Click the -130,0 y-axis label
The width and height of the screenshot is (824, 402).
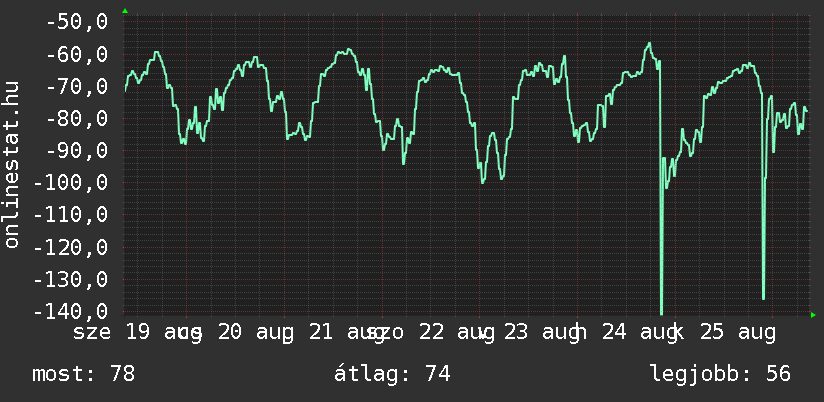(70, 279)
